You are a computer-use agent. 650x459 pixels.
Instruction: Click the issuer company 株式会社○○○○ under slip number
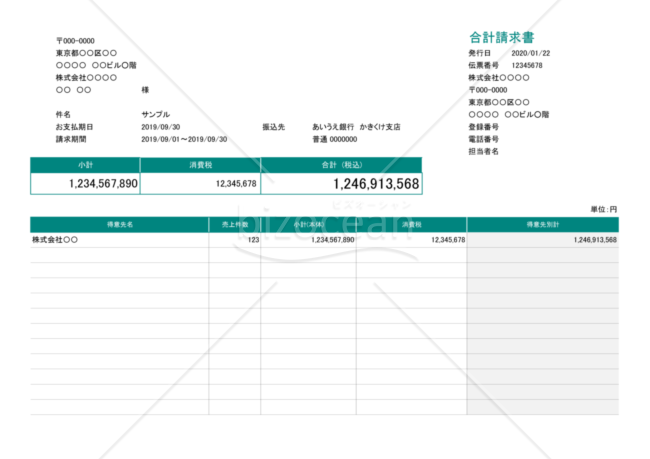[499, 78]
